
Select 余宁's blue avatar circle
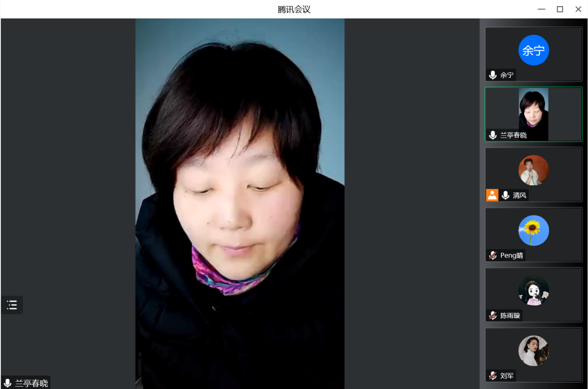click(533, 50)
